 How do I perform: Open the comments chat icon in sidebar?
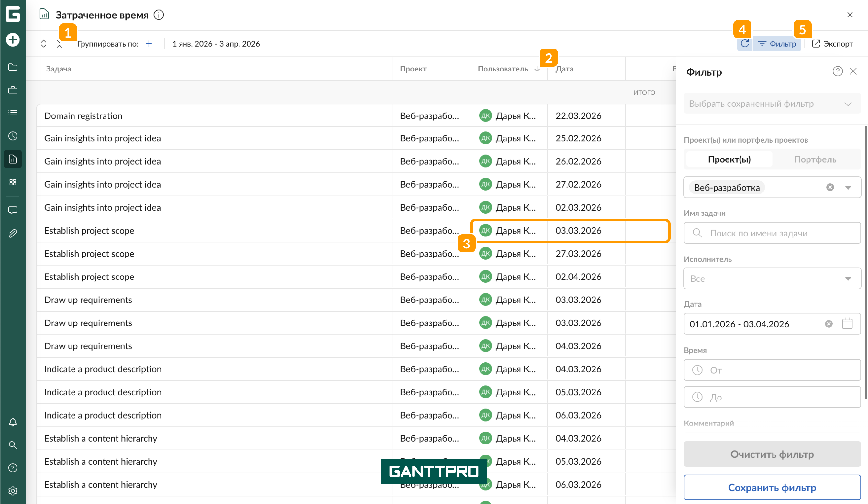(13, 210)
